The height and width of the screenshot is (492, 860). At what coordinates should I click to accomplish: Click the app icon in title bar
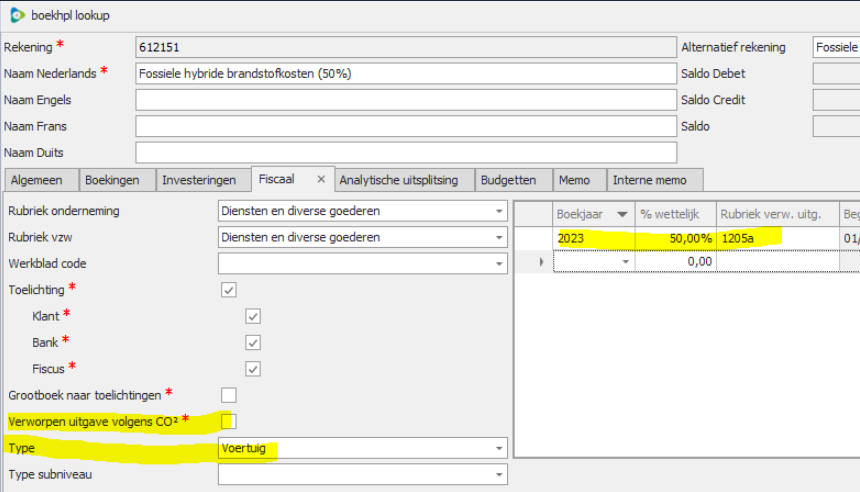(x=17, y=15)
